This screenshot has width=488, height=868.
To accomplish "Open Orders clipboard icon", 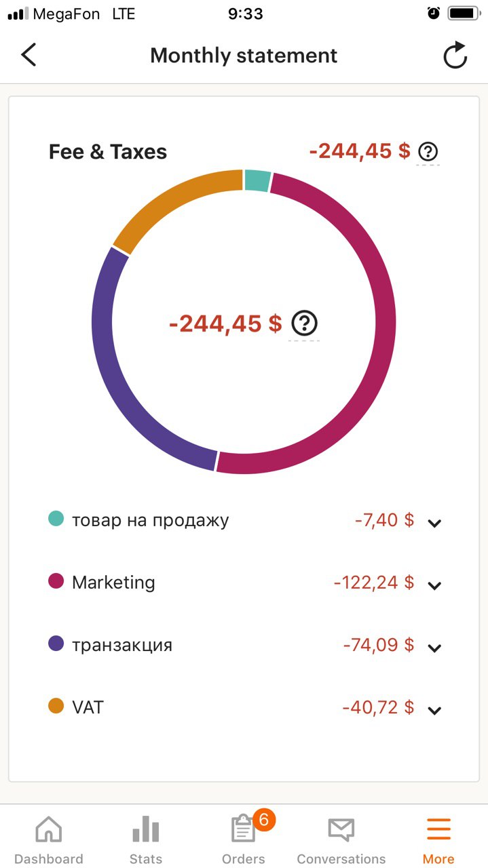I will tap(242, 829).
